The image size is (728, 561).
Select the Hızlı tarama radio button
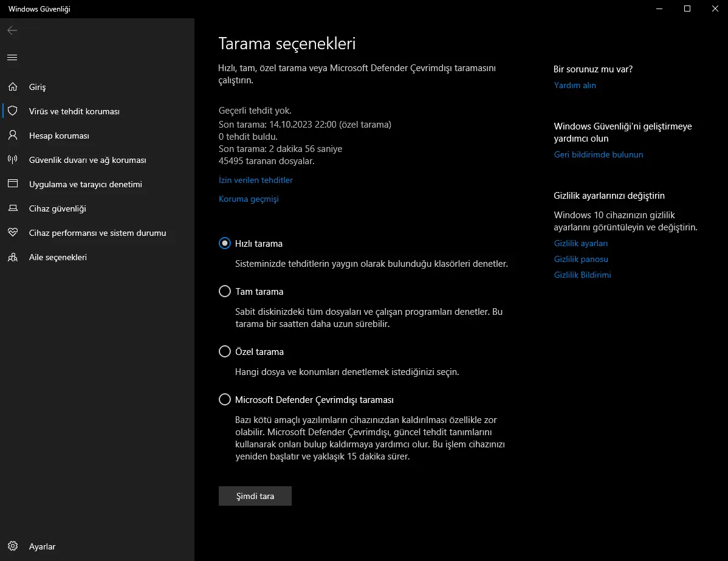point(225,243)
